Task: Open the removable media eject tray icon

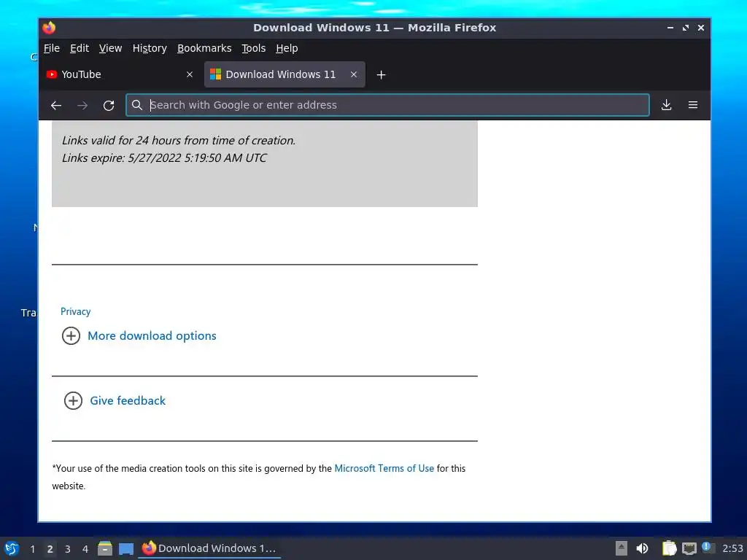Action: pyautogui.click(x=622, y=548)
